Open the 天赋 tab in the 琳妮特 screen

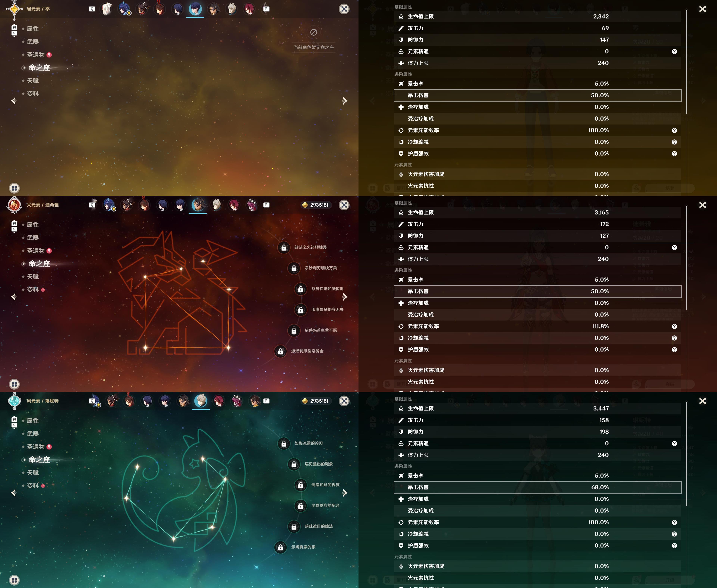click(32, 473)
